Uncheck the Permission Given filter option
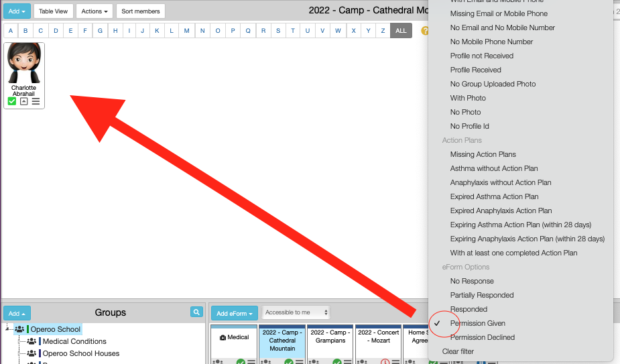This screenshot has height=364, width=620. coord(477,323)
